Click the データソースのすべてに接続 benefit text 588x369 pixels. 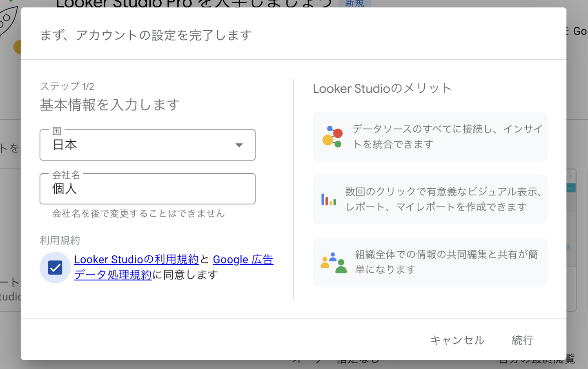coord(448,136)
